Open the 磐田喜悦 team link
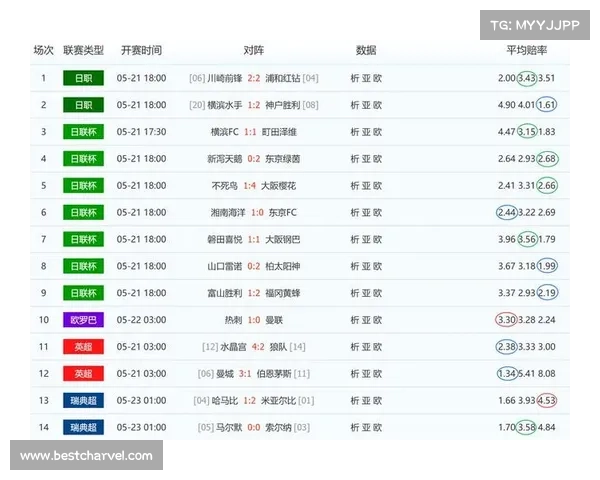Viewport: 600px width, 480px height. (225, 239)
